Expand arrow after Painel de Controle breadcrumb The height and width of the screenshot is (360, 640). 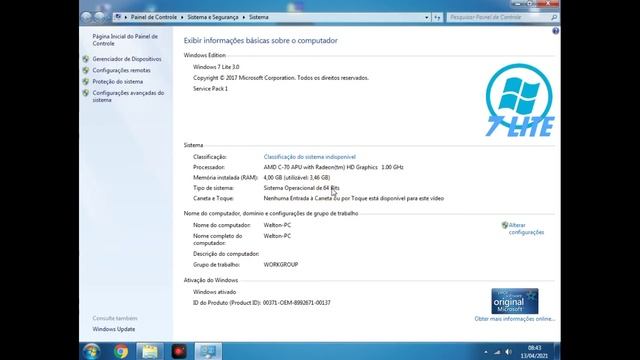pyautogui.click(x=182, y=17)
